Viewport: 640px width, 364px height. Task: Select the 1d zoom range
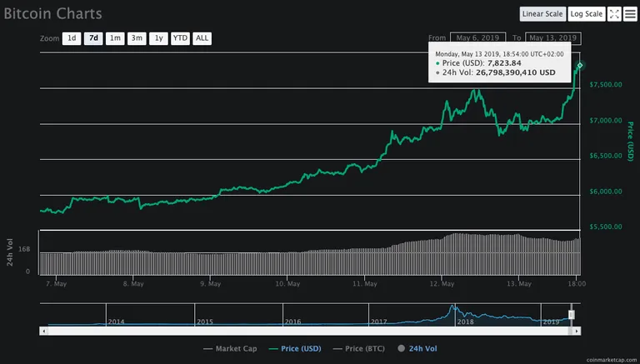coord(72,38)
